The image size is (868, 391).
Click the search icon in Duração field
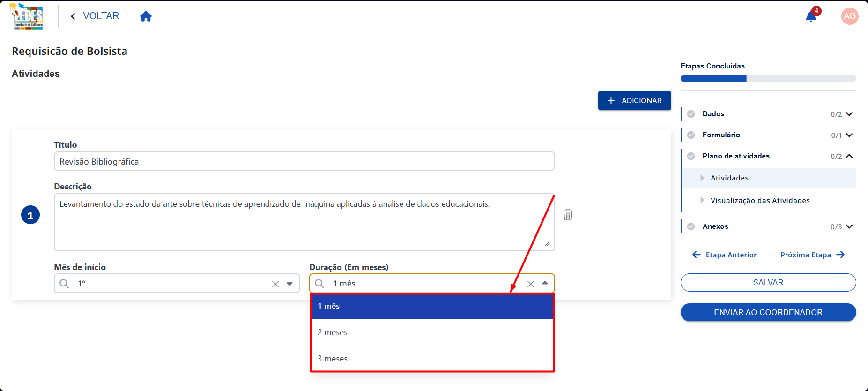[x=319, y=284]
